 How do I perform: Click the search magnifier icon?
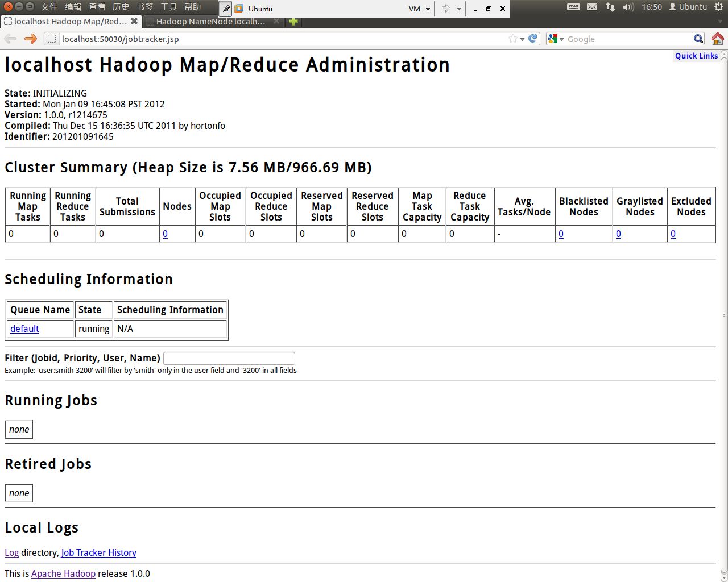point(698,39)
